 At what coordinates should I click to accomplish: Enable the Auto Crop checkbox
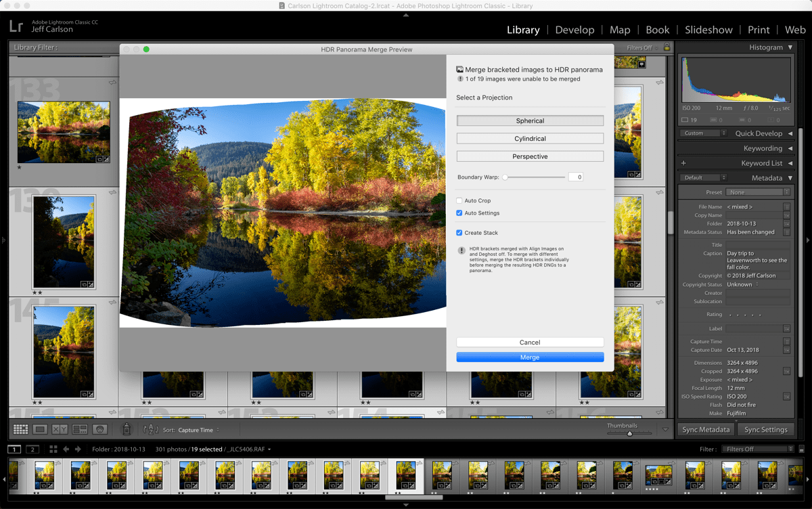[459, 201]
